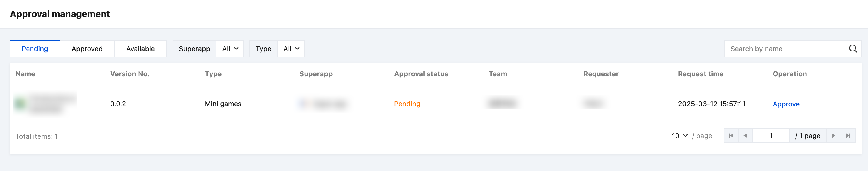The height and width of the screenshot is (171, 868).
Task: Switch to the Approved tab
Action: point(87,49)
